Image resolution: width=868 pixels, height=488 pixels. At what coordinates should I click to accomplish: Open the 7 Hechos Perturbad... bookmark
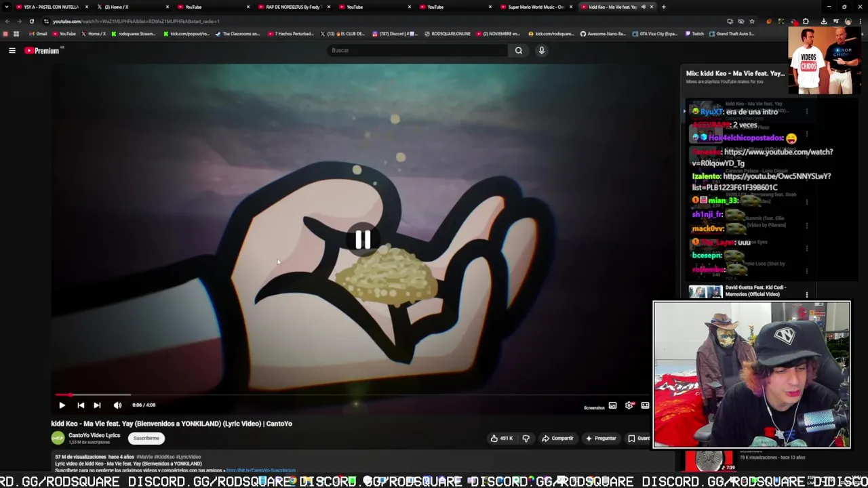(x=291, y=34)
